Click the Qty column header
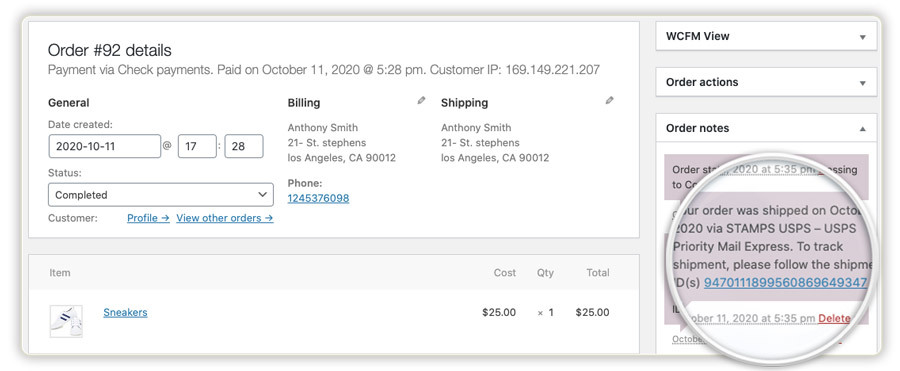This screenshot has width=900, height=371. (x=545, y=273)
